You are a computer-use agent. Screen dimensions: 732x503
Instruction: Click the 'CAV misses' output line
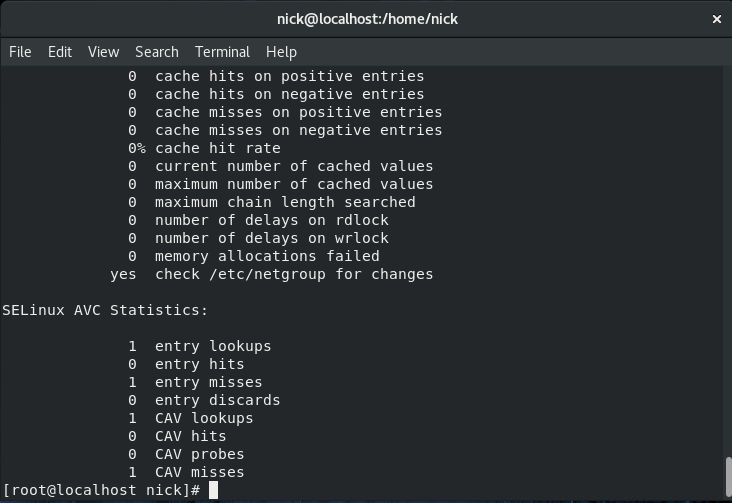tap(186, 472)
